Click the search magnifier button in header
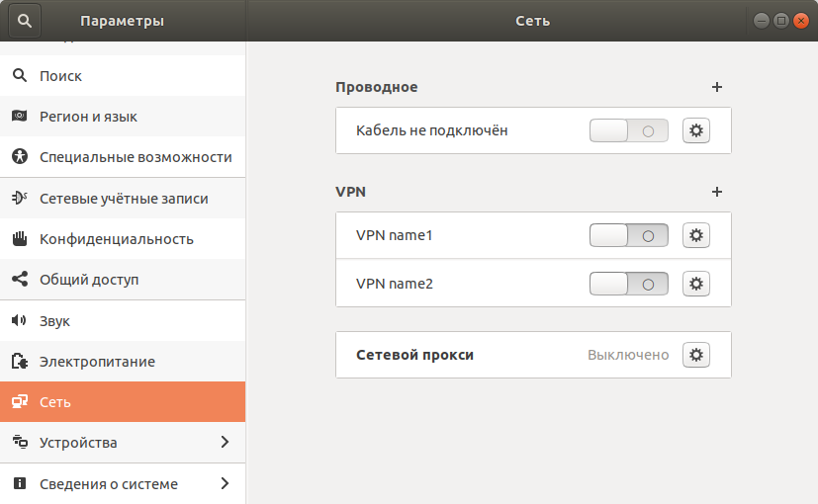This screenshot has width=818, height=504. 25,20
